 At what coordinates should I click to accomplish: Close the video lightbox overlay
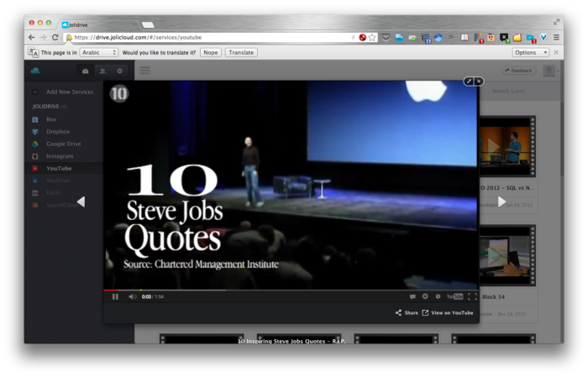pos(479,81)
